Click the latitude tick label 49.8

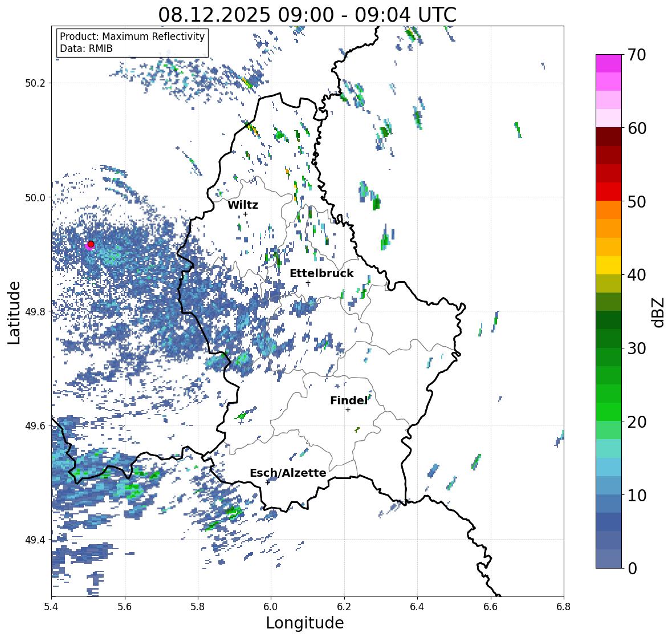[x=35, y=311]
